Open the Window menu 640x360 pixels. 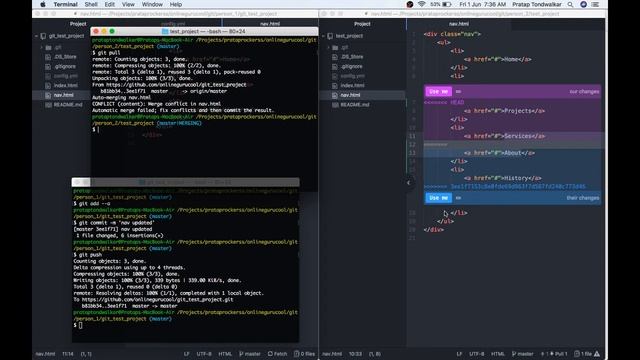(x=152, y=4)
